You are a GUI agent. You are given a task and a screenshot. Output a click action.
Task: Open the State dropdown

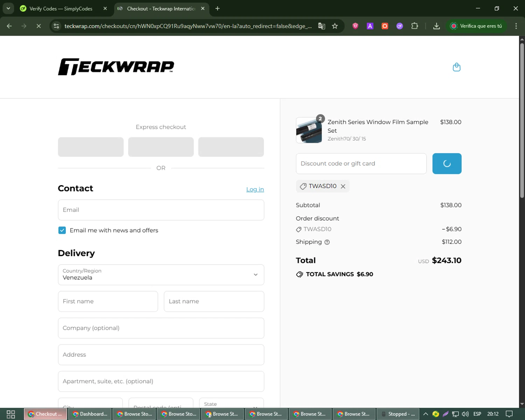(x=231, y=403)
